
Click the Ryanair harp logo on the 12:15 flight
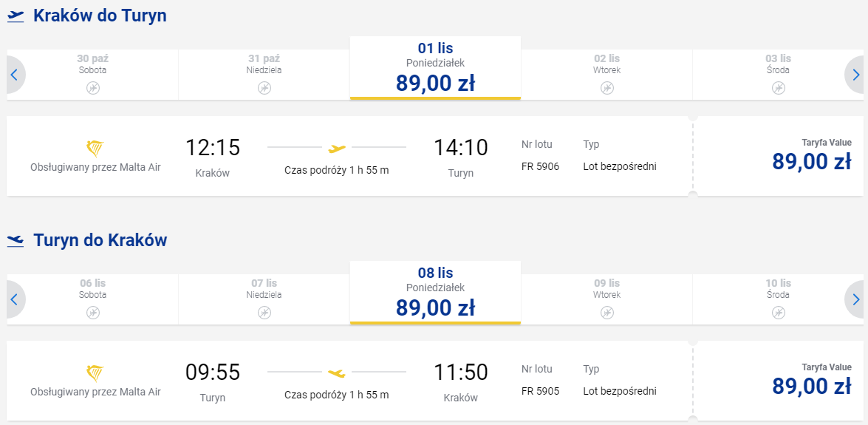click(95, 147)
